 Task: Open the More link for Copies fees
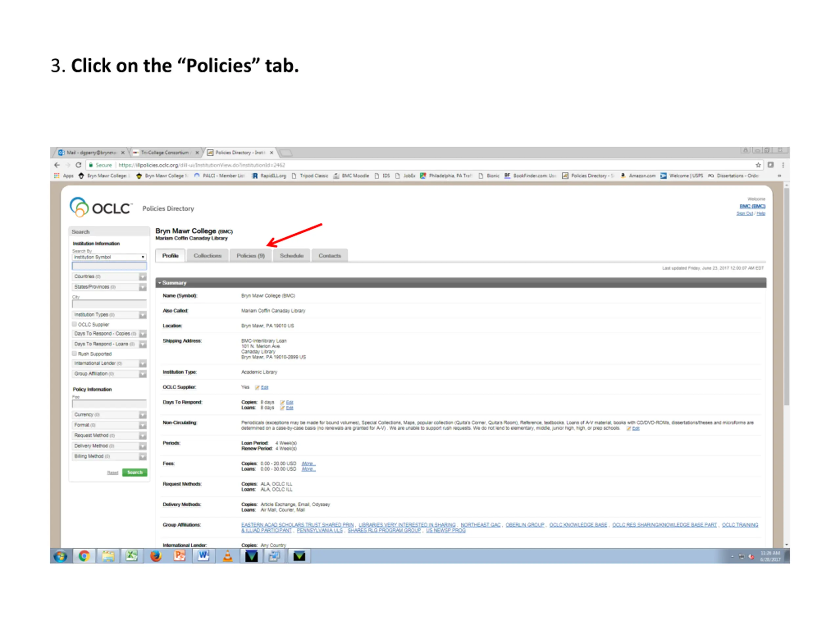(308, 464)
